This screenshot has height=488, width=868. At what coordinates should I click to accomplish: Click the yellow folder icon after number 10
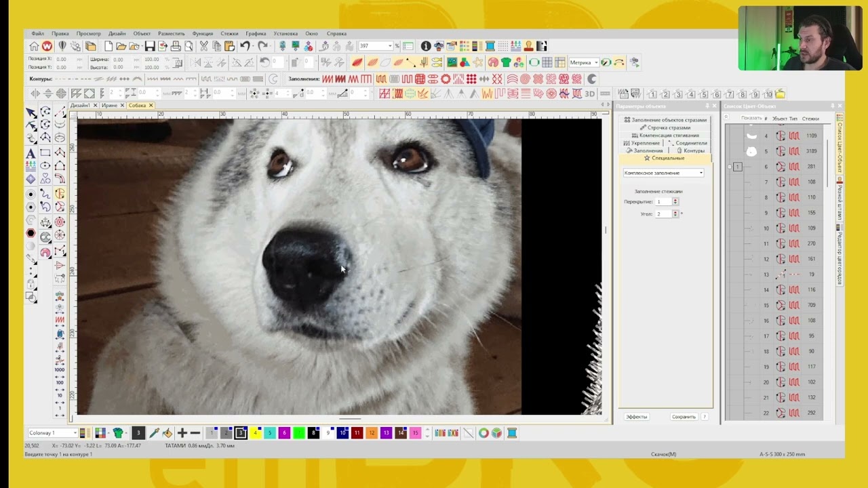(781, 94)
